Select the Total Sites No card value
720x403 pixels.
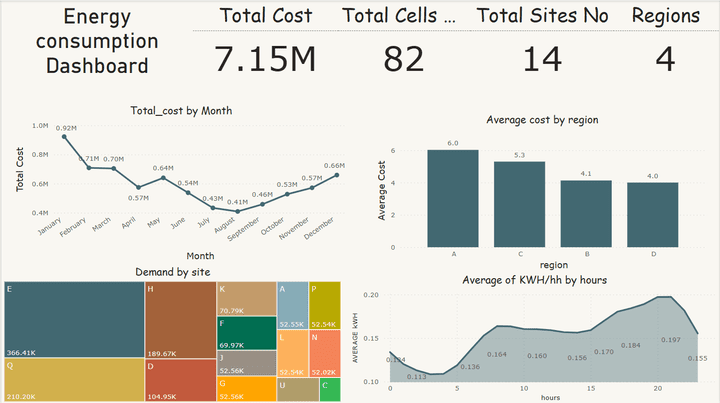click(542, 59)
